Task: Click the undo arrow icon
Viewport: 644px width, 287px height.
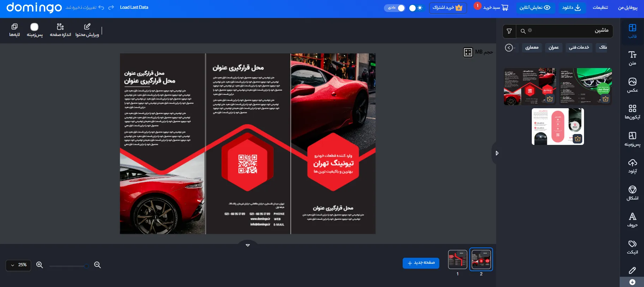Action: 101,7
